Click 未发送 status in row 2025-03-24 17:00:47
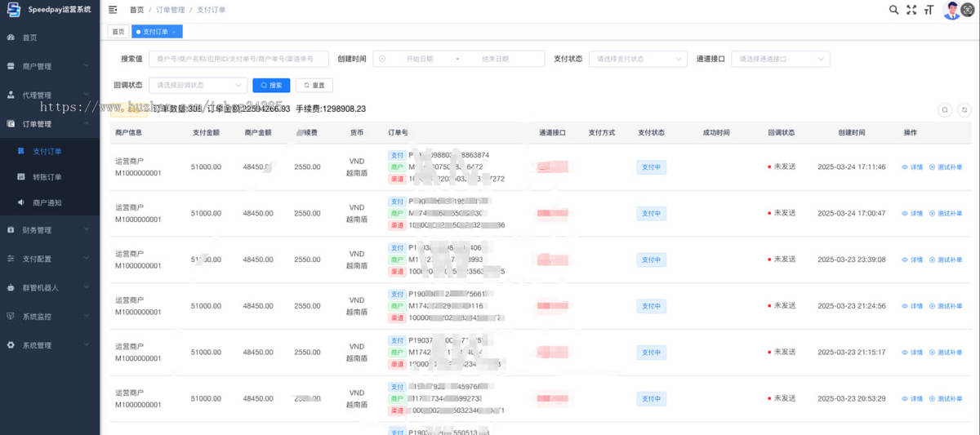The height and width of the screenshot is (435, 980). pos(782,213)
